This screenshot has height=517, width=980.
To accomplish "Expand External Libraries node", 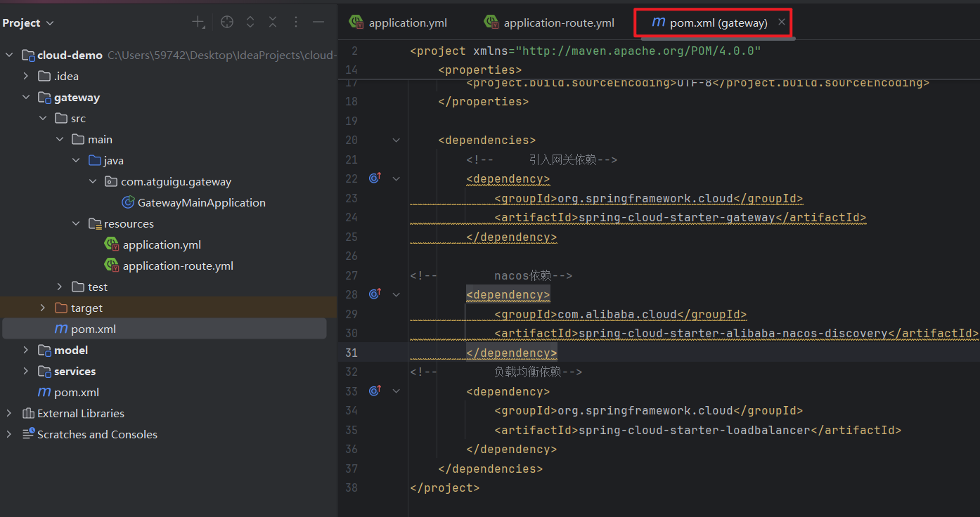I will point(9,413).
